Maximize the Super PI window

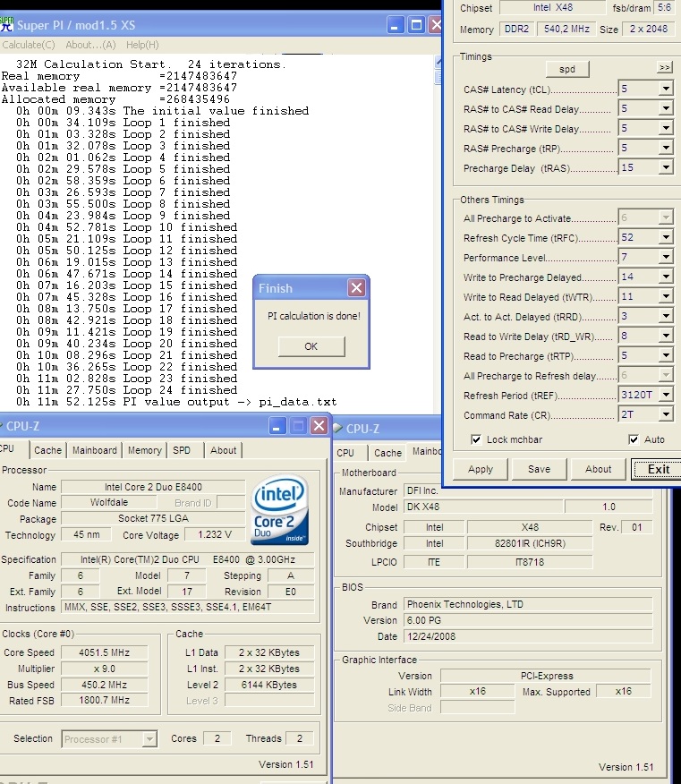[416, 25]
